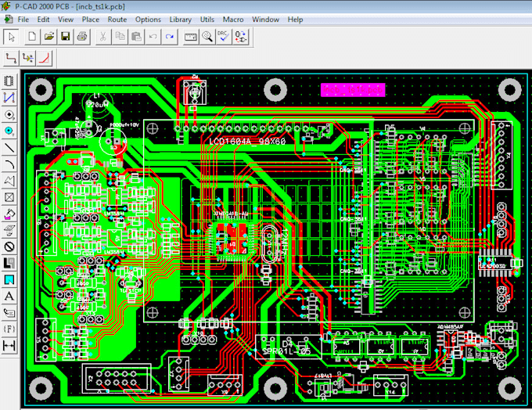Open the File menu
Image resolution: width=532 pixels, height=410 pixels.
23,20
